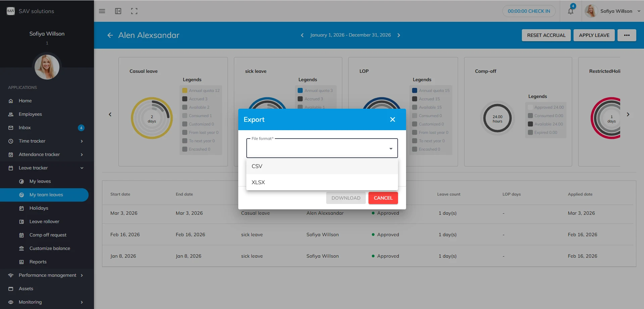Image resolution: width=644 pixels, height=309 pixels.
Task: Go to next date range year
Action: click(399, 35)
